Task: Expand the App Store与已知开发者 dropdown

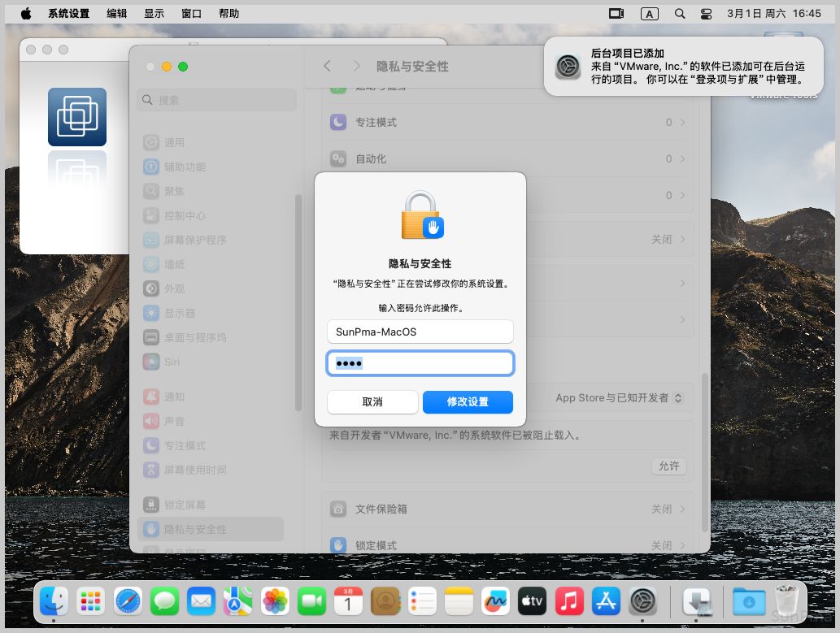Action: [620, 398]
